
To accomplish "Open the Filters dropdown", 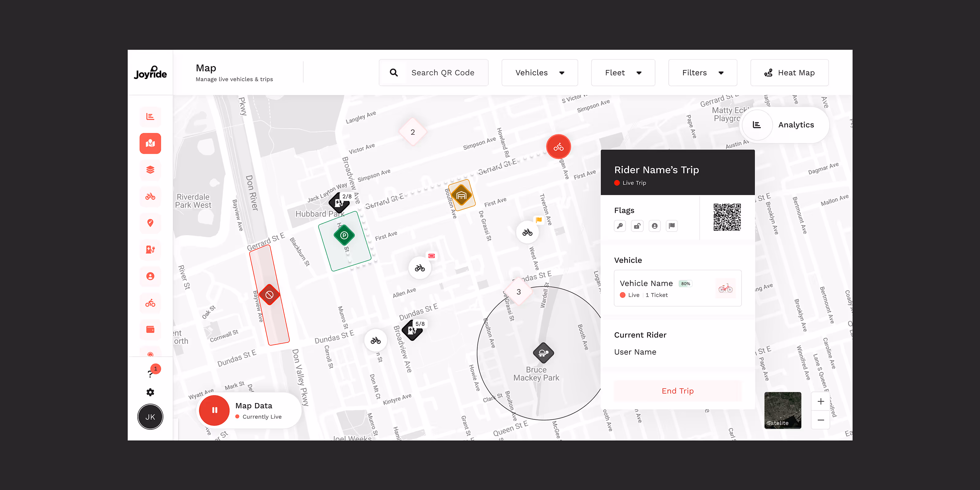I will 702,73.
